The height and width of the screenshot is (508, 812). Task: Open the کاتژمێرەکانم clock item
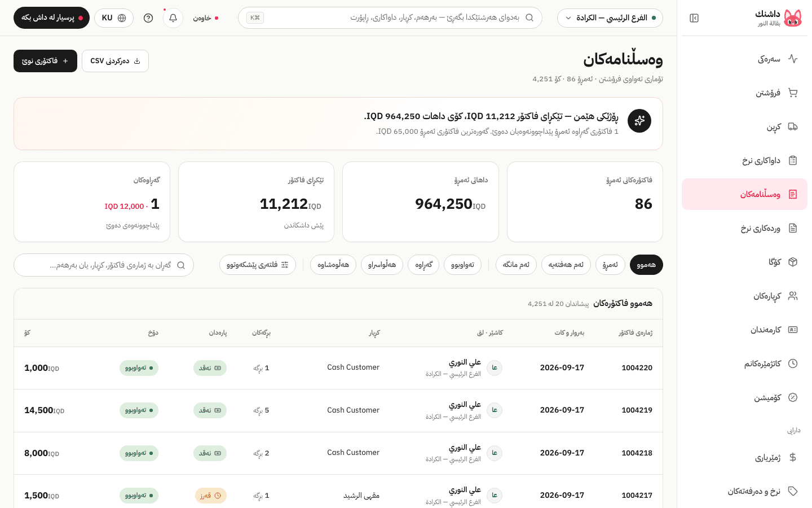(x=744, y=364)
